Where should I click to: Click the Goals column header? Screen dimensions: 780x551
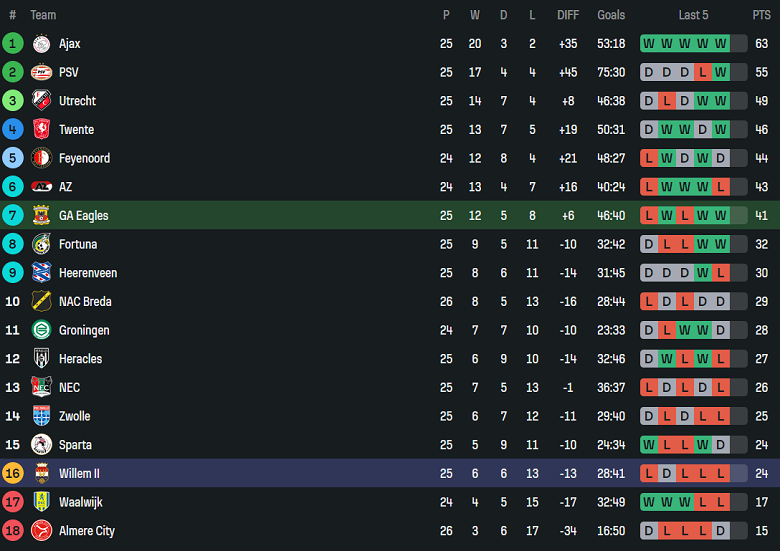point(611,15)
